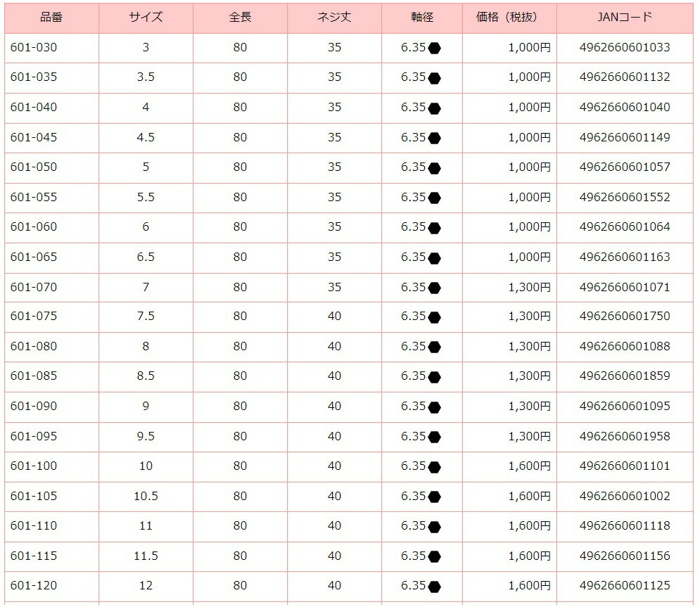Select part number 601-075
This screenshot has width=700, height=607.
pos(34,316)
